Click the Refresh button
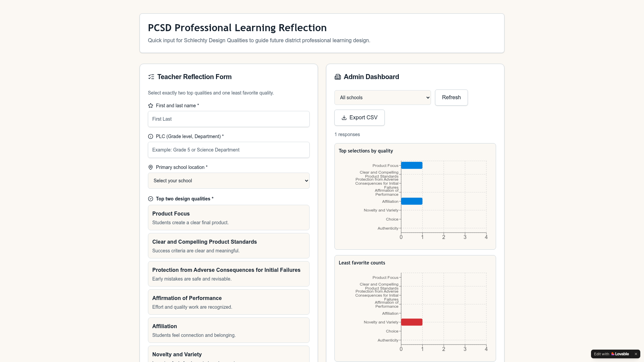 point(451,98)
